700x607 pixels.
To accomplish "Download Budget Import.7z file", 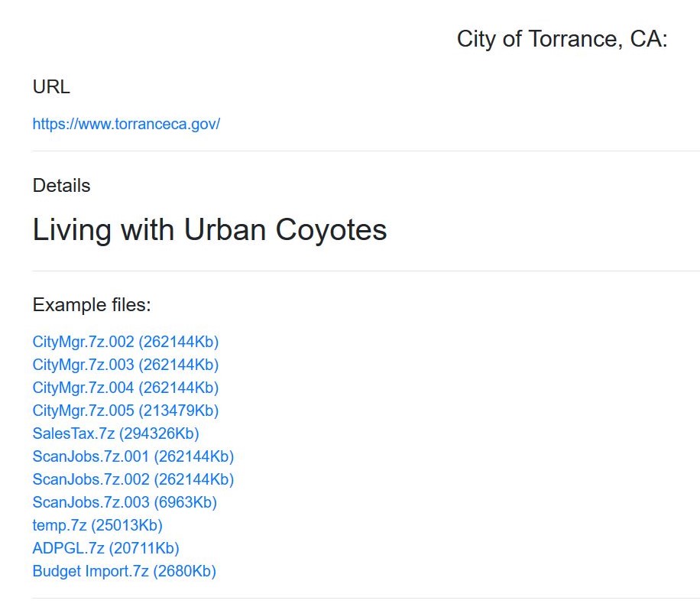I will click(x=124, y=571).
